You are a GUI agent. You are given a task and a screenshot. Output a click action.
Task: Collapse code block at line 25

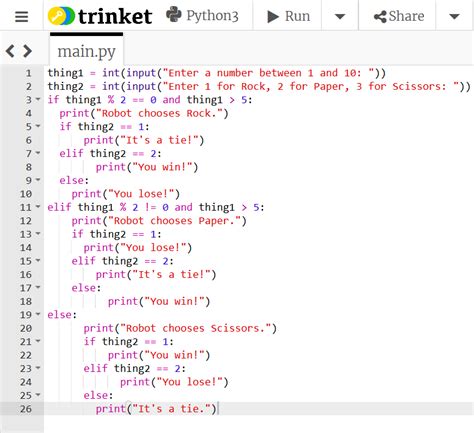38,395
